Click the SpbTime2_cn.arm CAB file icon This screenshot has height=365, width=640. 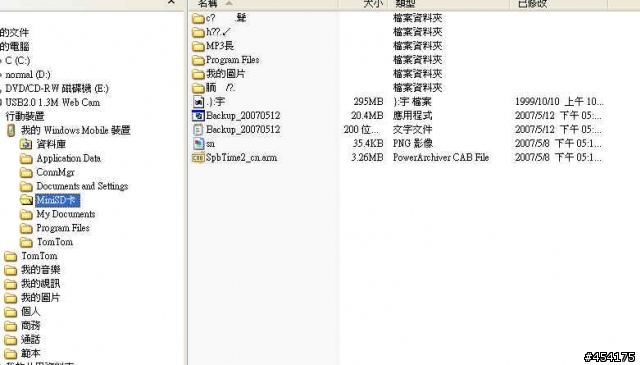coord(198,157)
